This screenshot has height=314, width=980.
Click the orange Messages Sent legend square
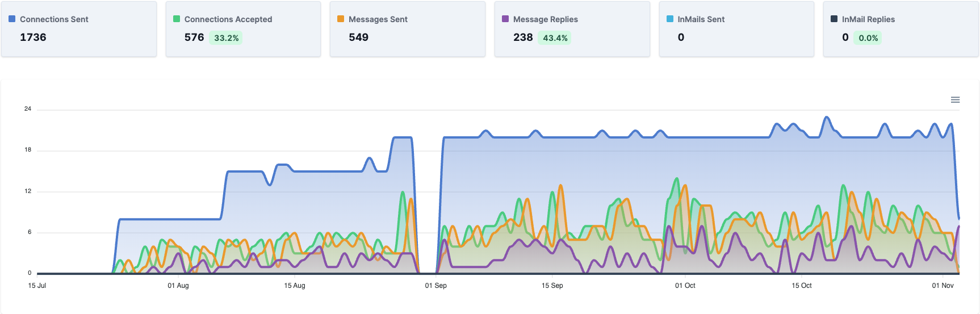pos(341,19)
